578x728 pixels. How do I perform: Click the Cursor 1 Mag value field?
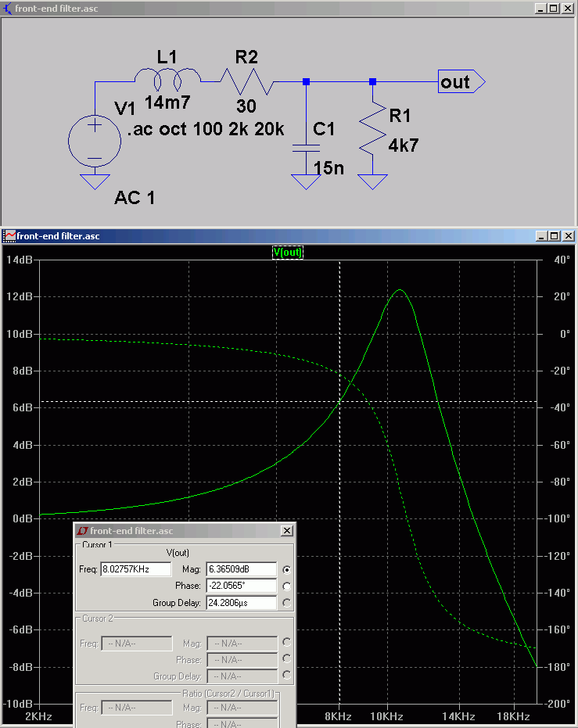tap(241, 569)
